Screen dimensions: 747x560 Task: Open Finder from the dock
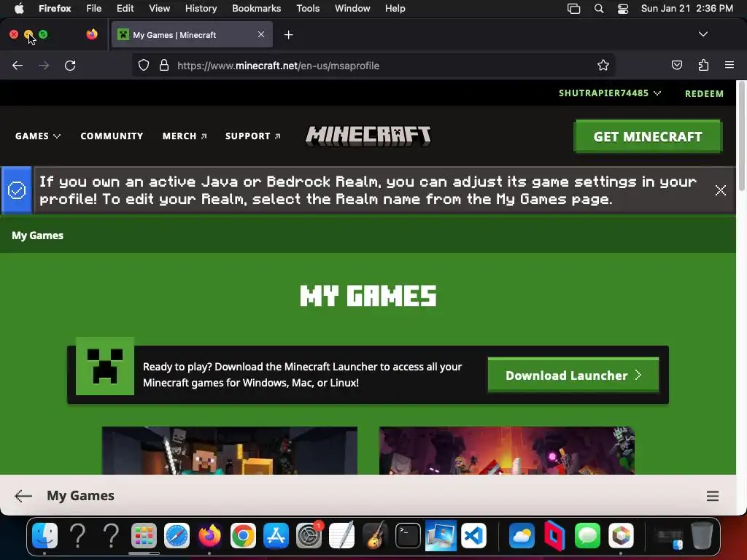(44, 536)
